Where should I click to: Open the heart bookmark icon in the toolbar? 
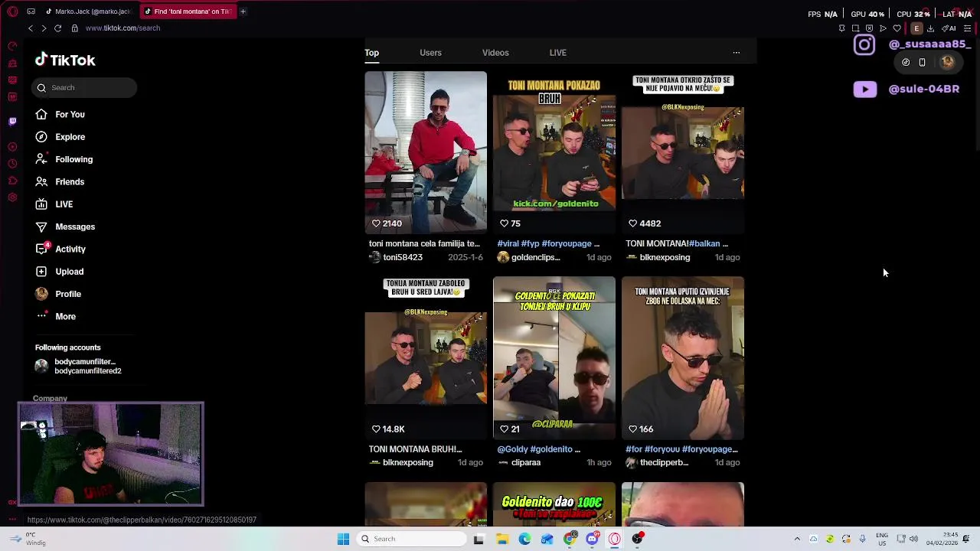pos(897,28)
